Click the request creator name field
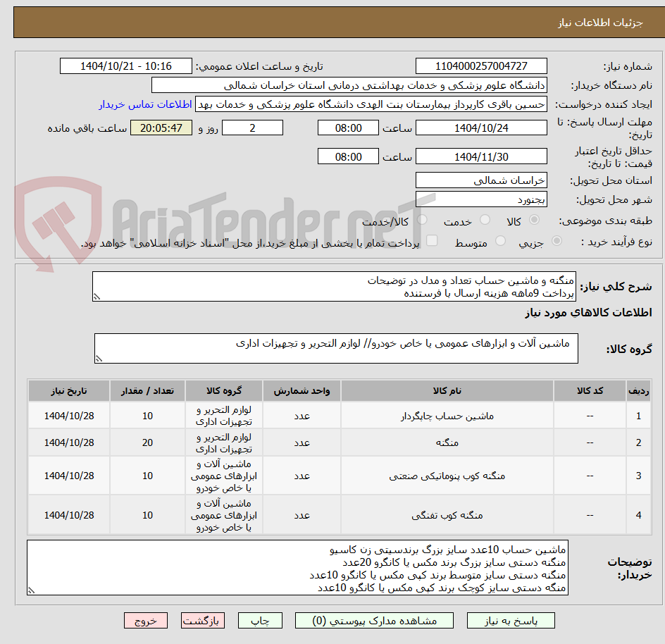This screenshot has height=644, width=665. [371, 104]
